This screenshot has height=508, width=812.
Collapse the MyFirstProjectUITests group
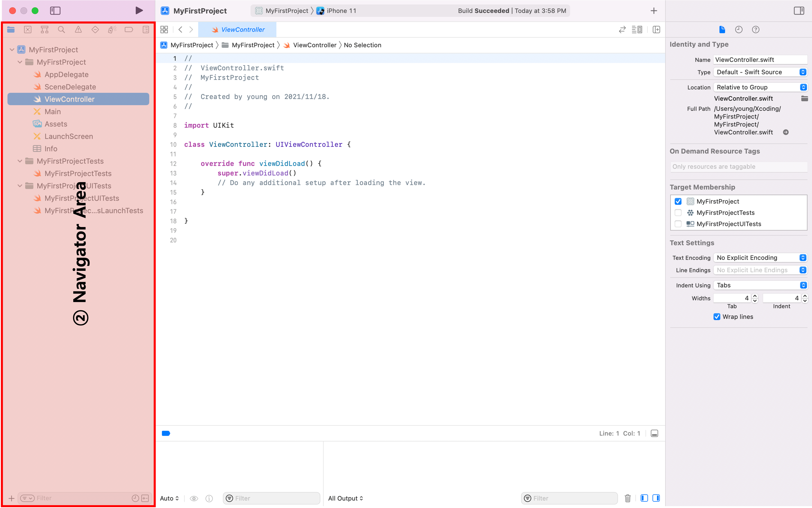(20, 186)
